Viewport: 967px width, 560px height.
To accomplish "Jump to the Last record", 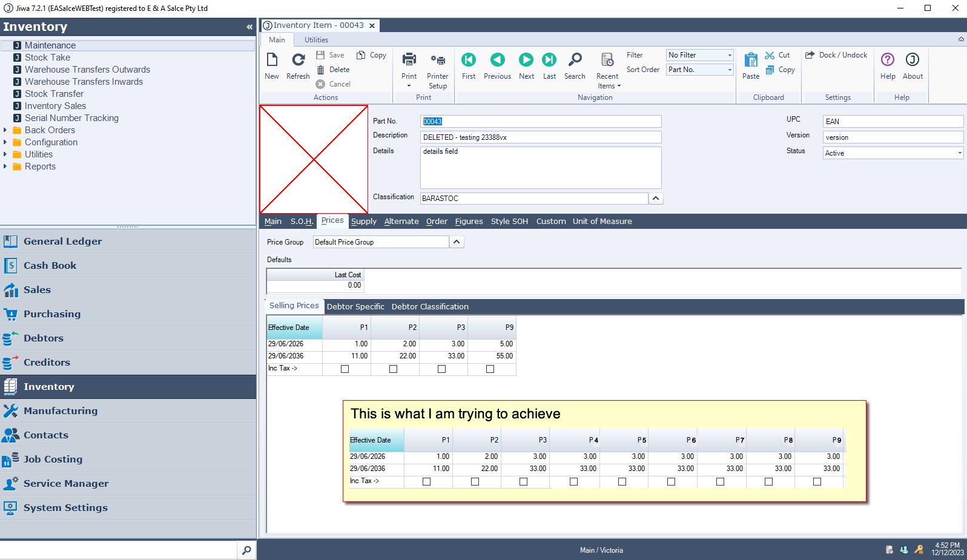I will coord(549,60).
